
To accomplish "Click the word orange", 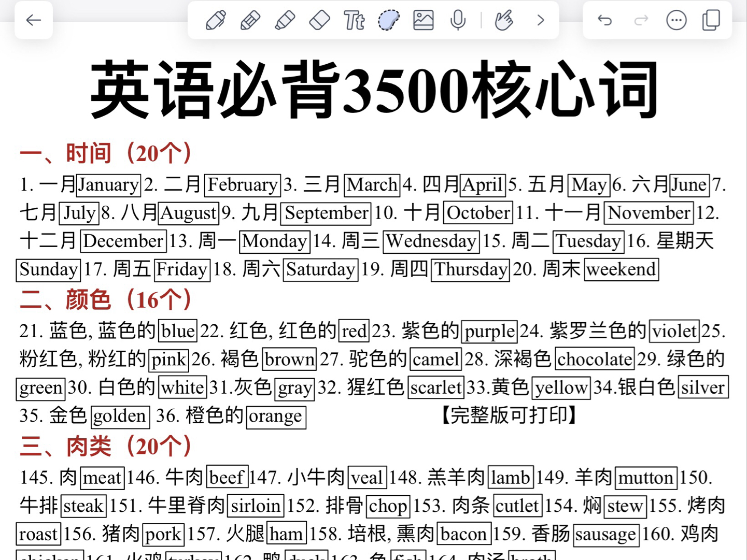I will pos(276,417).
